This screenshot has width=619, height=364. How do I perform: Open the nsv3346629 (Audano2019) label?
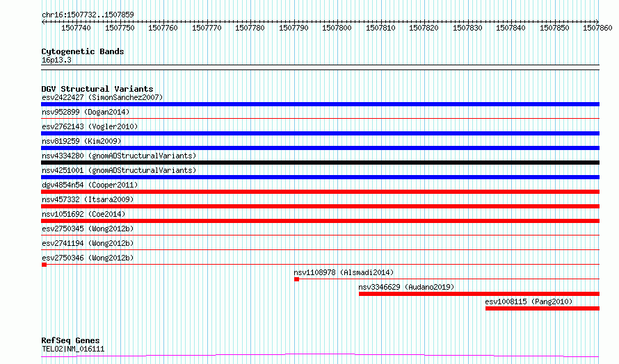pyautogui.click(x=406, y=287)
